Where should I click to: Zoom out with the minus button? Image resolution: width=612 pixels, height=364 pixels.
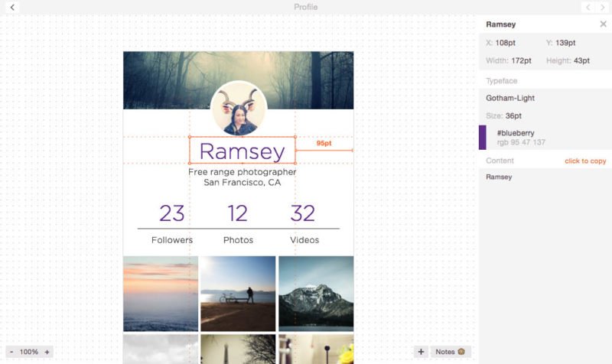11,352
